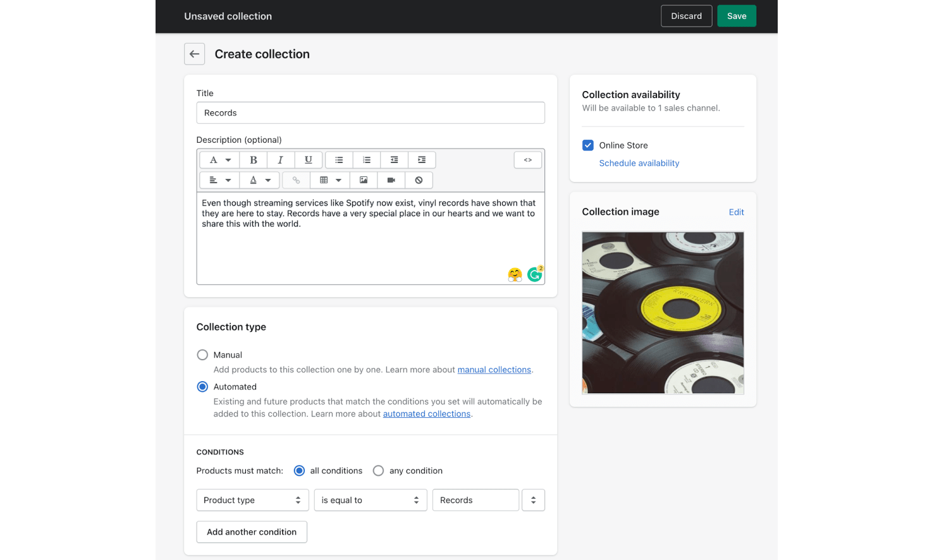This screenshot has width=932, height=560.
Task: Enable the Online Store sales channel checkbox
Action: 587,145
